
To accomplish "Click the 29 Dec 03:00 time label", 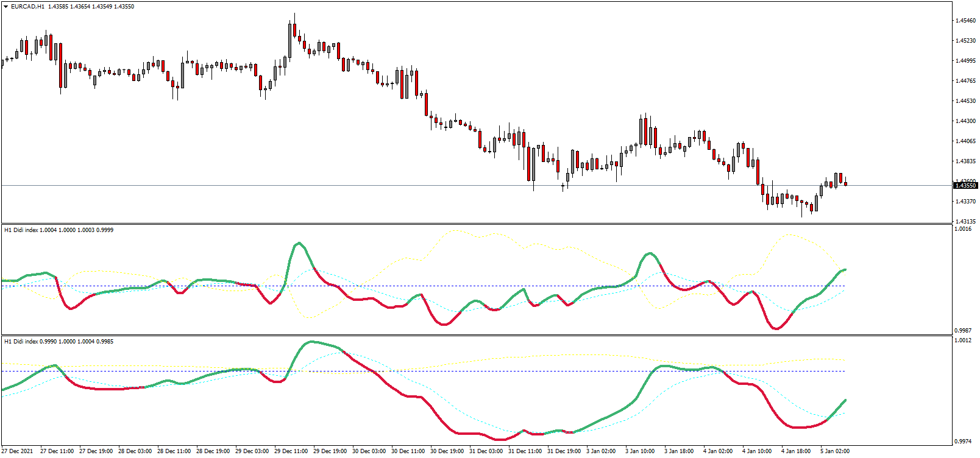I will 252,451.
